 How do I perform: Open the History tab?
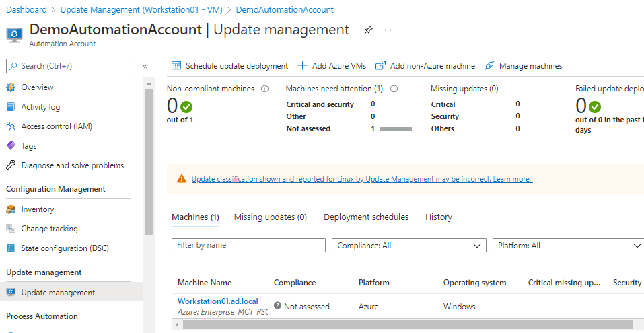438,217
